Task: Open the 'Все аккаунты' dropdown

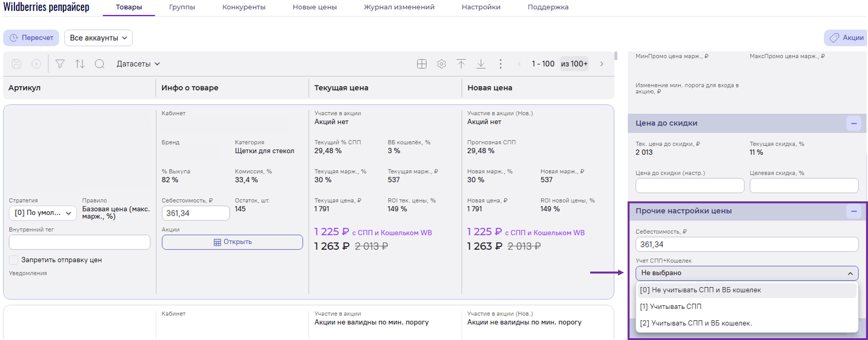Action: (98, 38)
